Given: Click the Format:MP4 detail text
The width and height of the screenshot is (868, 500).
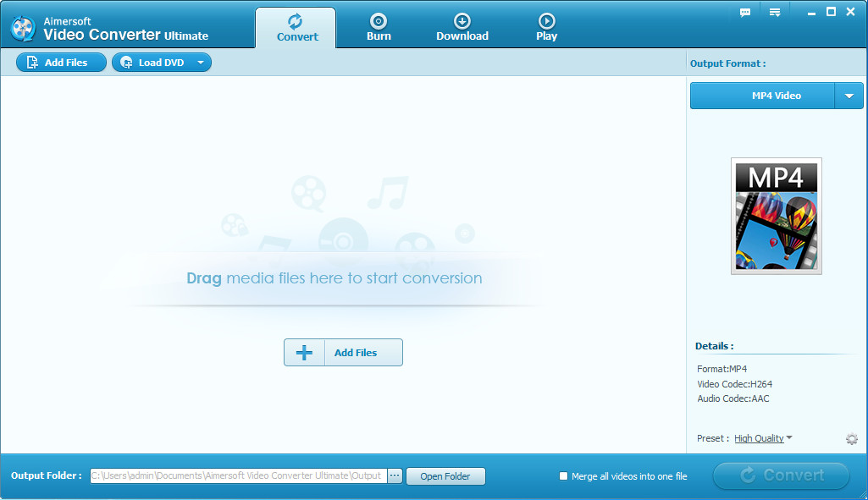Looking at the screenshot, I should click(721, 369).
